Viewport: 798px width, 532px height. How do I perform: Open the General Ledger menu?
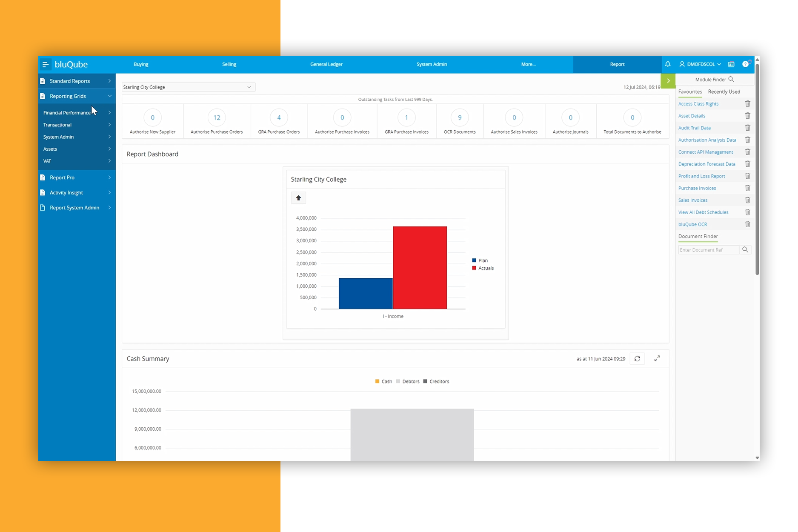point(326,64)
